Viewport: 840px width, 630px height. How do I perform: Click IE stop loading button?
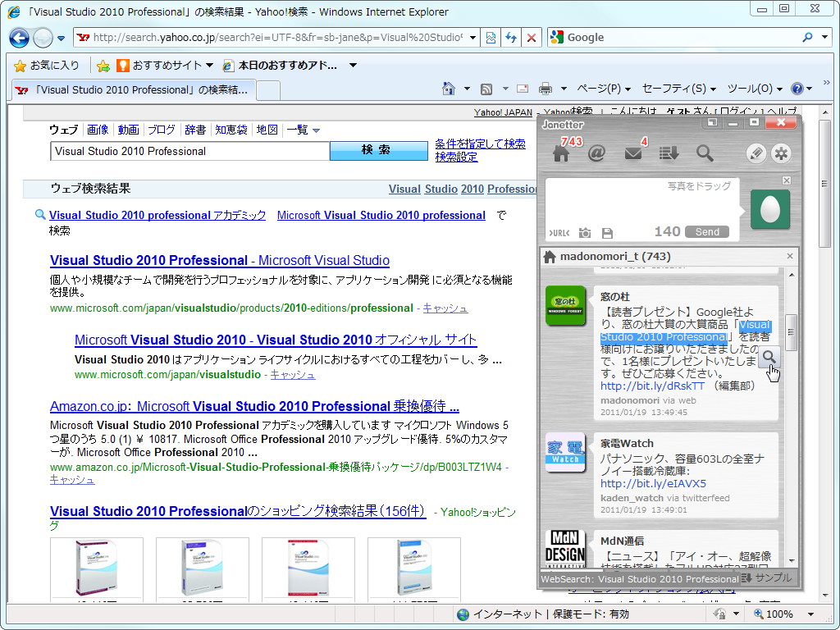coord(531,38)
